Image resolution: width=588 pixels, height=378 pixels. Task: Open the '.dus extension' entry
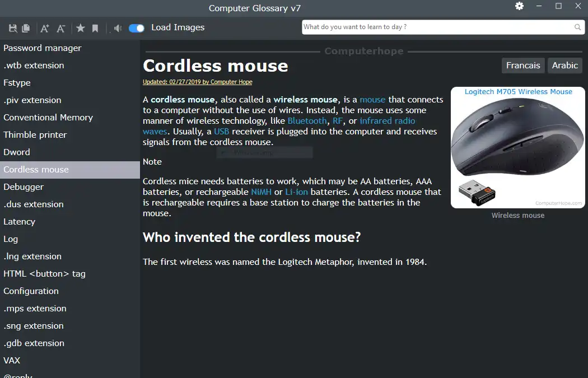click(70, 204)
